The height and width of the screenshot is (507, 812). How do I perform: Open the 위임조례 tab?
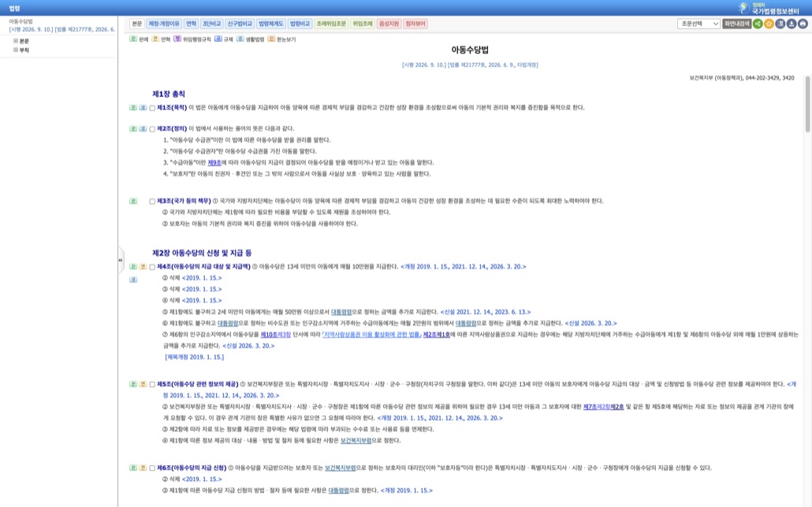[363, 24]
